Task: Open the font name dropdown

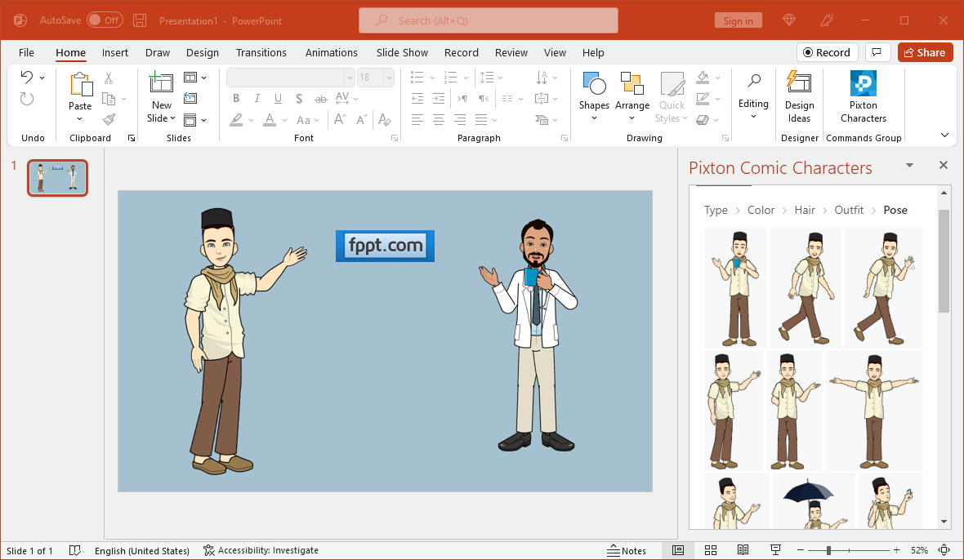Action: pos(350,78)
